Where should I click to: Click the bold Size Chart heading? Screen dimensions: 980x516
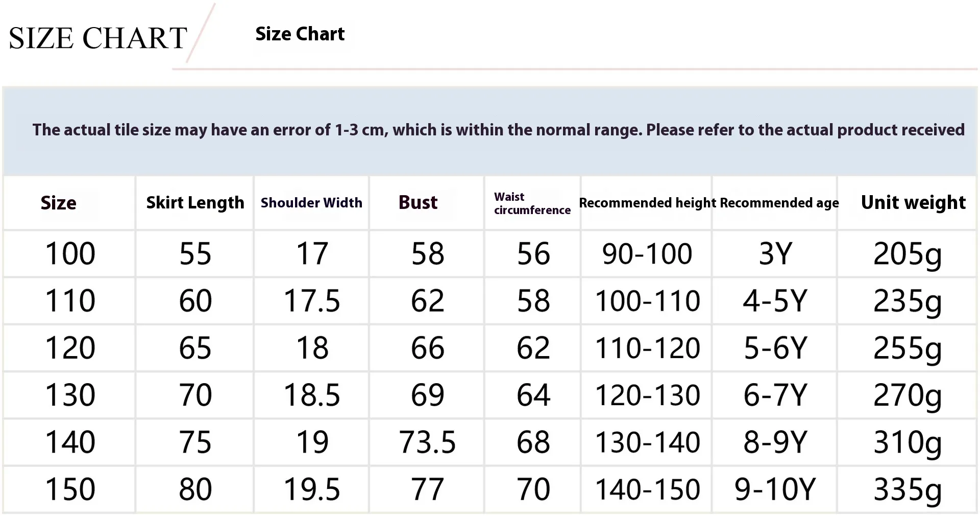pos(300,34)
